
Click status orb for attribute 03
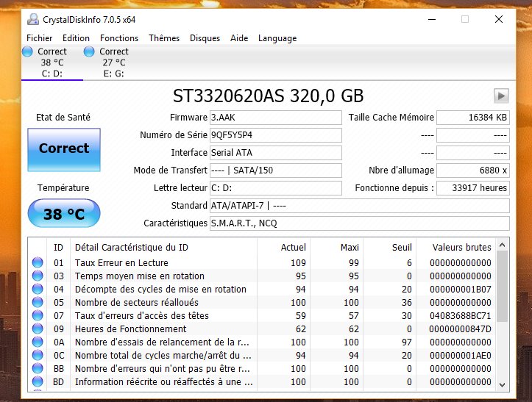tap(38, 276)
